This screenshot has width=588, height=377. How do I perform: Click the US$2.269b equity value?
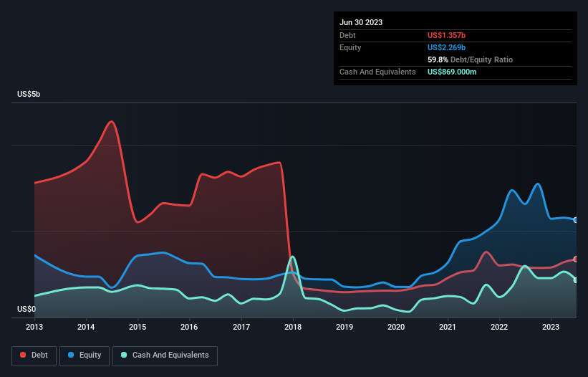[x=446, y=47]
